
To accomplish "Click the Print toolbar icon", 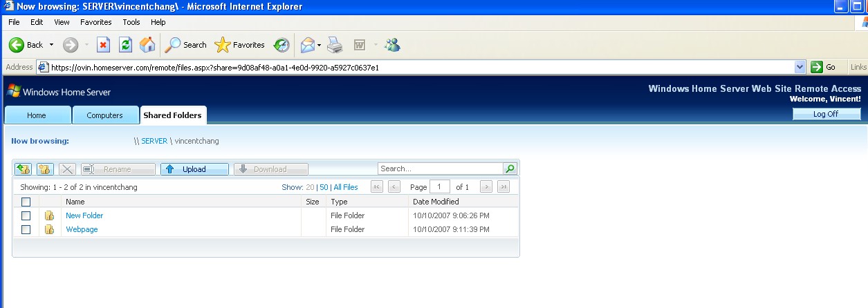I will pyautogui.click(x=335, y=45).
